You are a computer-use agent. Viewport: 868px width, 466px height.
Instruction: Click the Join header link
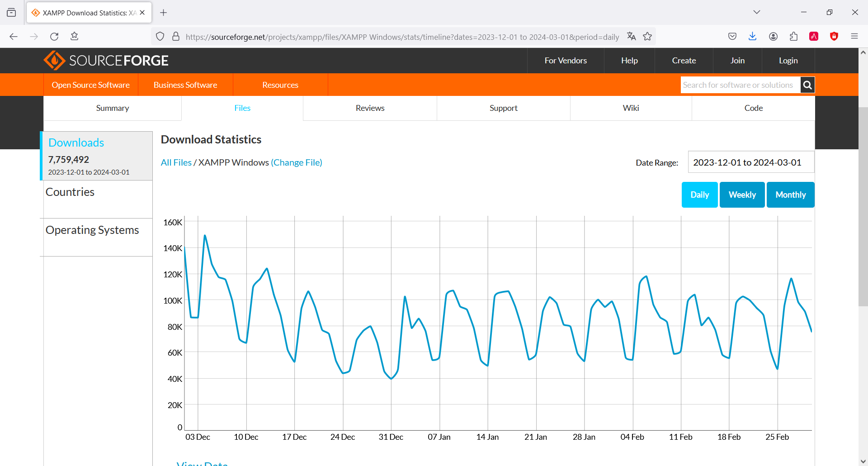(x=737, y=61)
